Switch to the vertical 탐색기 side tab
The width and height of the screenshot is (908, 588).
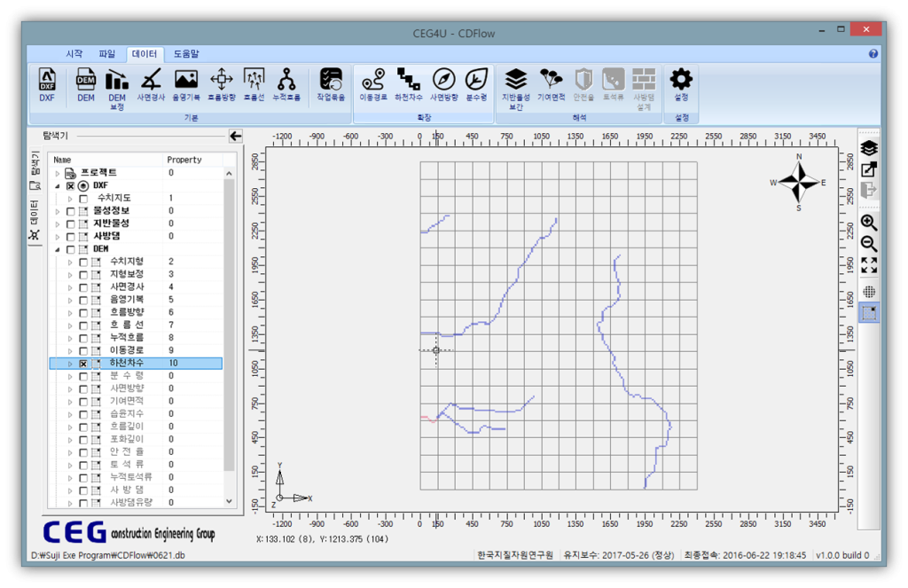click(35, 170)
